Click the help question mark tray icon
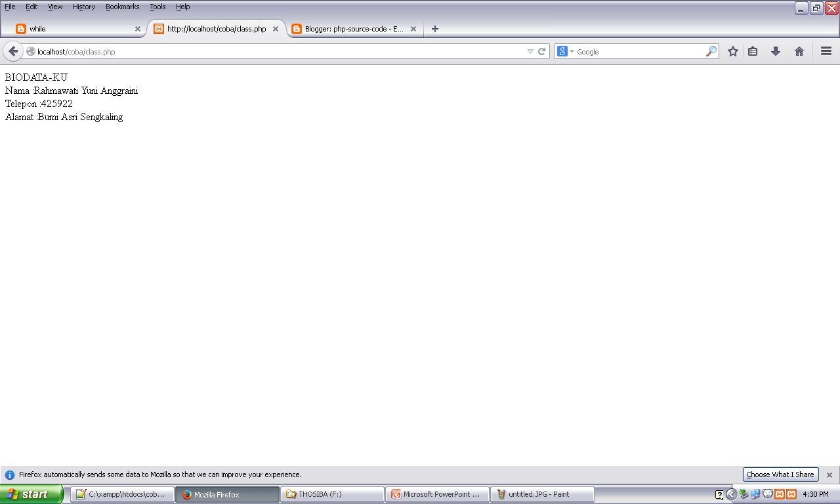Screen dimensions: 840x504 (719, 494)
